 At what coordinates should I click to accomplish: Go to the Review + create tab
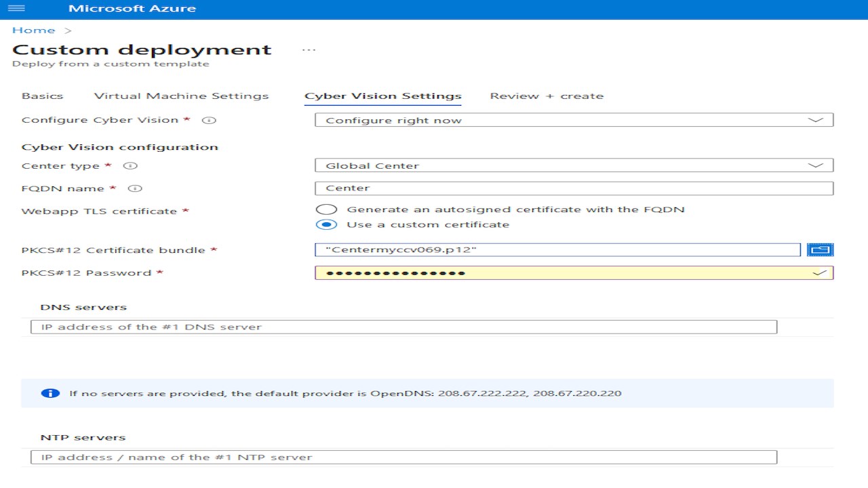(547, 96)
